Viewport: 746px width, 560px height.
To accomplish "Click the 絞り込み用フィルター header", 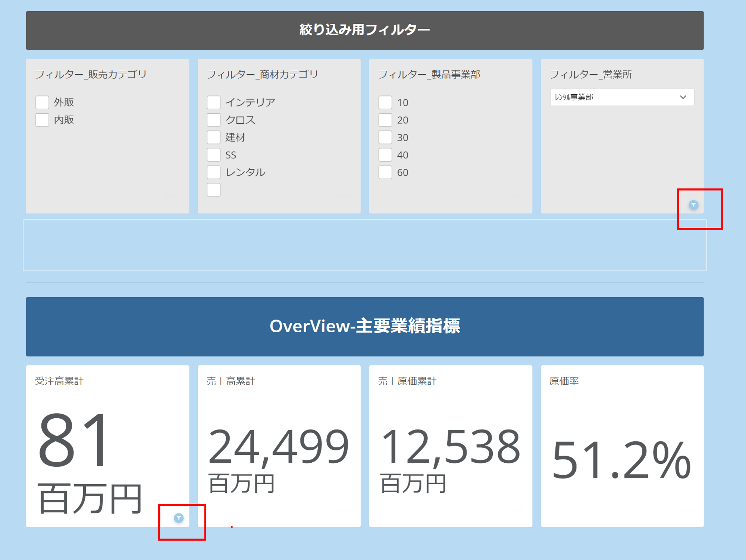I will coord(365,30).
